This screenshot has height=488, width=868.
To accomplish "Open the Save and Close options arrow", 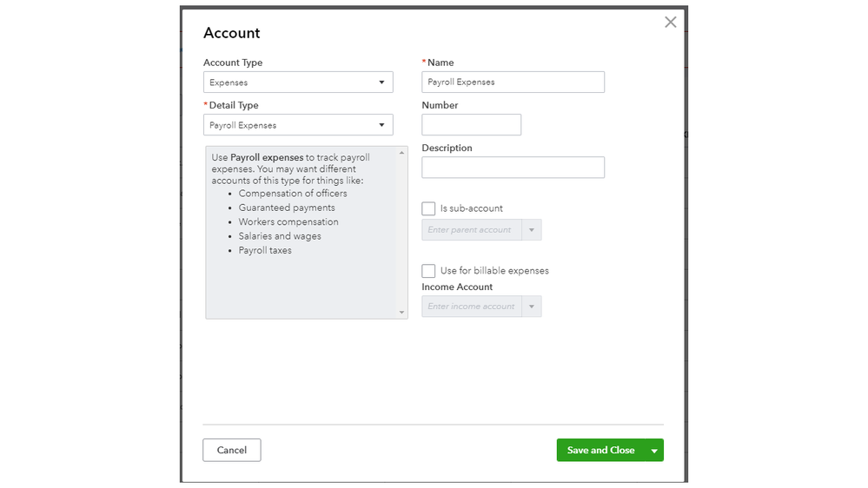I will point(654,451).
